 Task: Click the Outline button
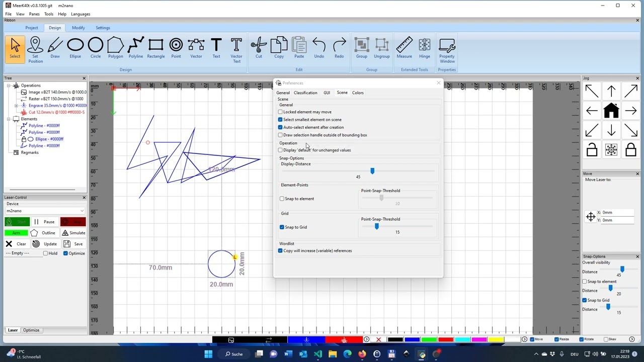tap(43, 233)
